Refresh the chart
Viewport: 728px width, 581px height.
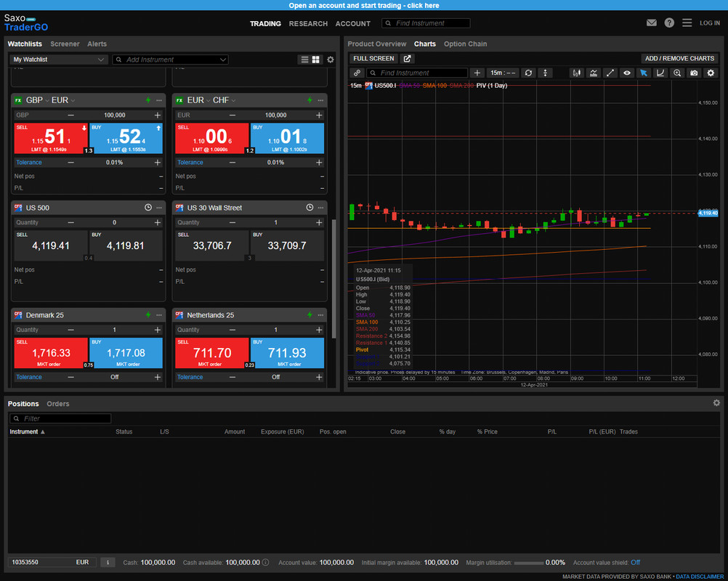(528, 73)
